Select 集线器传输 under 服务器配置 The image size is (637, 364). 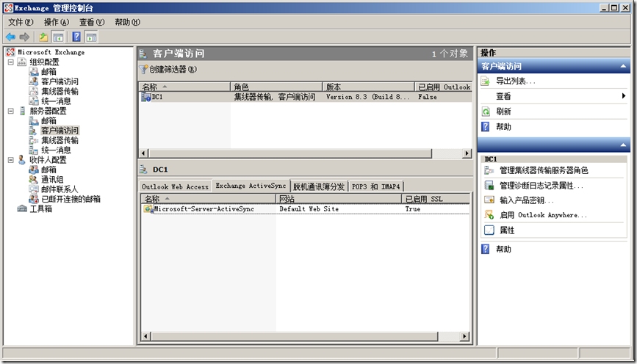coord(60,140)
